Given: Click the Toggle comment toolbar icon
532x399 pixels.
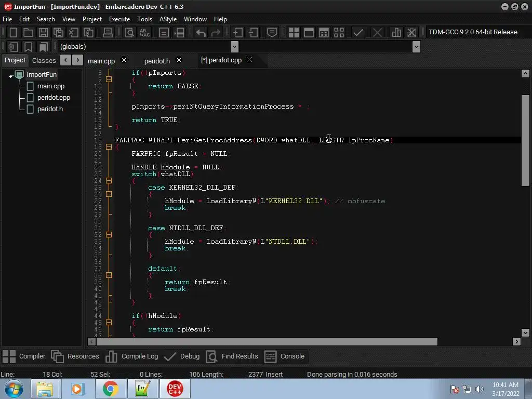Looking at the screenshot, I should pyautogui.click(x=272, y=33).
